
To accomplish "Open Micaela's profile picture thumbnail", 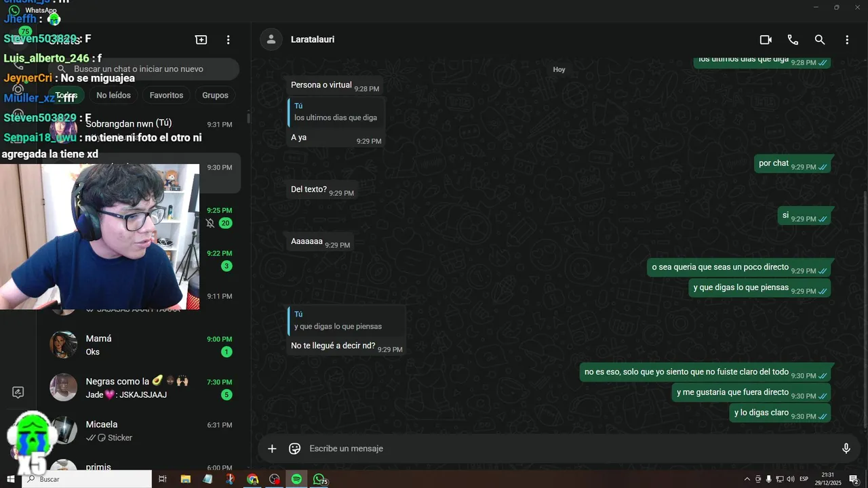I will coord(64,430).
